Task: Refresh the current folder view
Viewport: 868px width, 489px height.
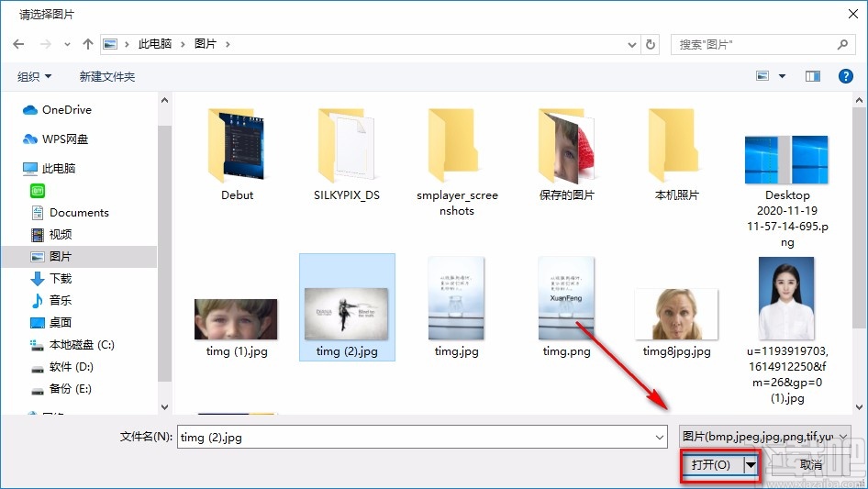Action: tap(651, 44)
